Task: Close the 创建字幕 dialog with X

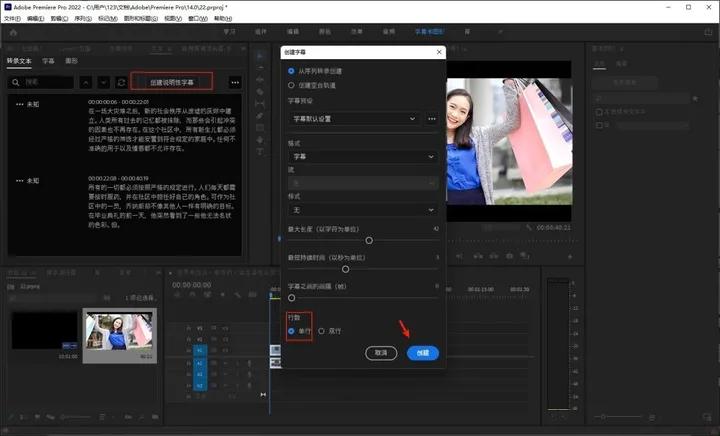Action: click(x=440, y=52)
